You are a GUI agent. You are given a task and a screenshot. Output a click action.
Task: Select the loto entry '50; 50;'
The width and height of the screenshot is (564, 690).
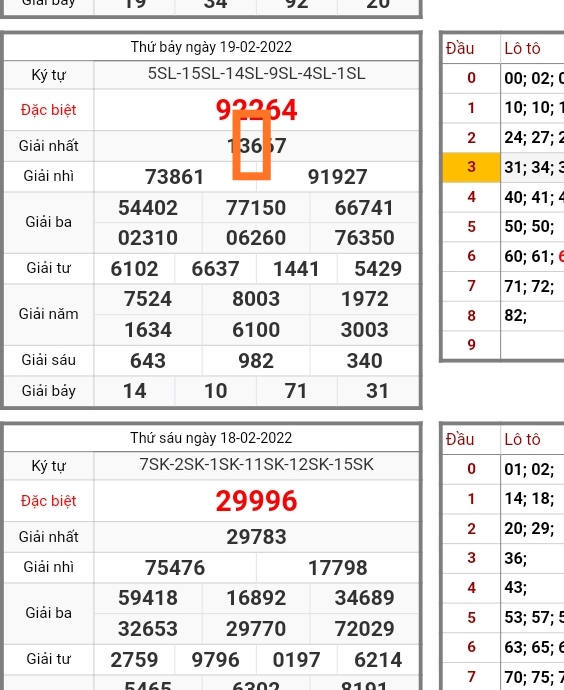point(529,227)
